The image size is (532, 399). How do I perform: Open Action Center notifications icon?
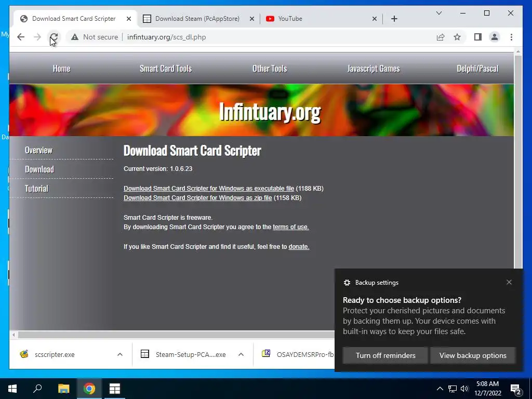pyautogui.click(x=516, y=389)
